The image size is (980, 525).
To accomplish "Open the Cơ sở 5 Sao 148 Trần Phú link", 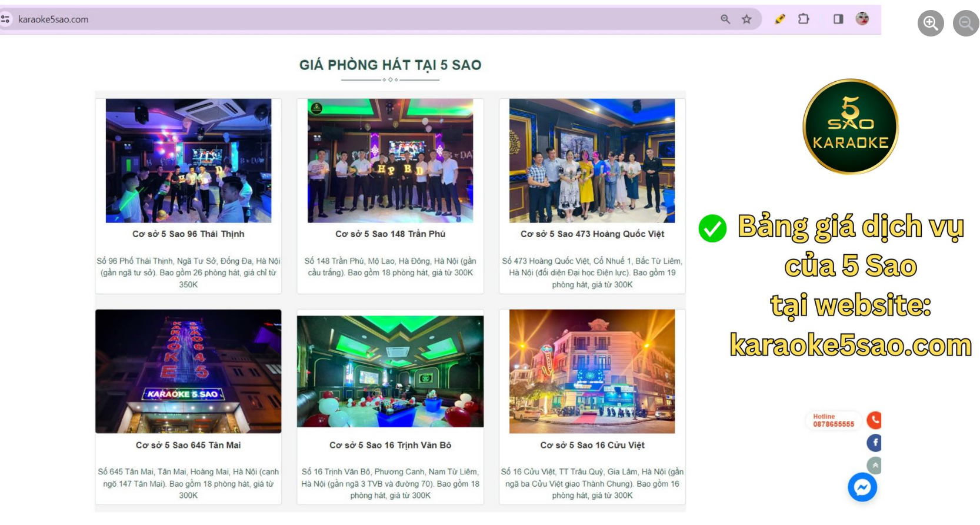I will point(390,234).
